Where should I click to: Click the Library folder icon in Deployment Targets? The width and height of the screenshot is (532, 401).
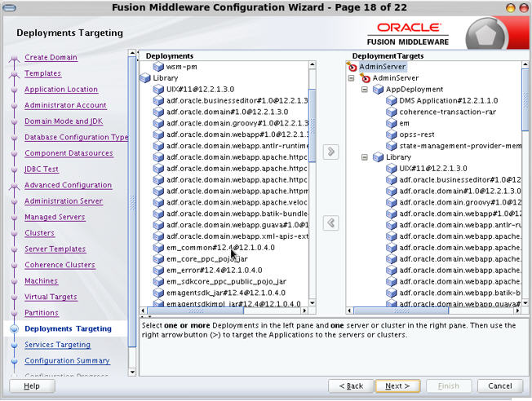coord(378,157)
